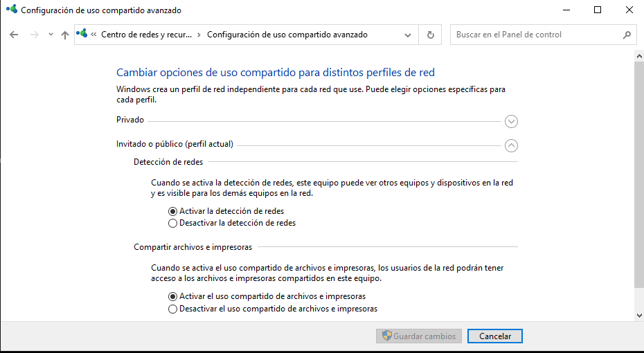644x353 pixels.
Task: Click the back navigation arrow
Action: 14,35
